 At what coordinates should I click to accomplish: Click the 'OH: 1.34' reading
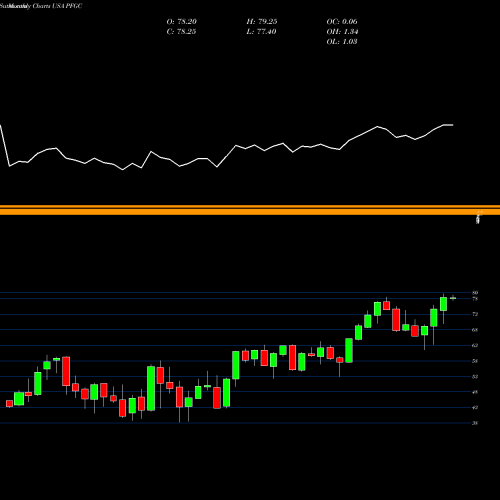click(342, 32)
